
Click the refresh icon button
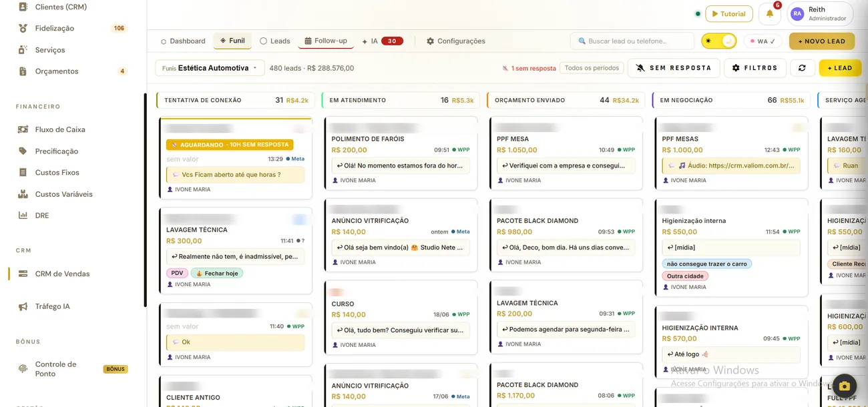[802, 67]
